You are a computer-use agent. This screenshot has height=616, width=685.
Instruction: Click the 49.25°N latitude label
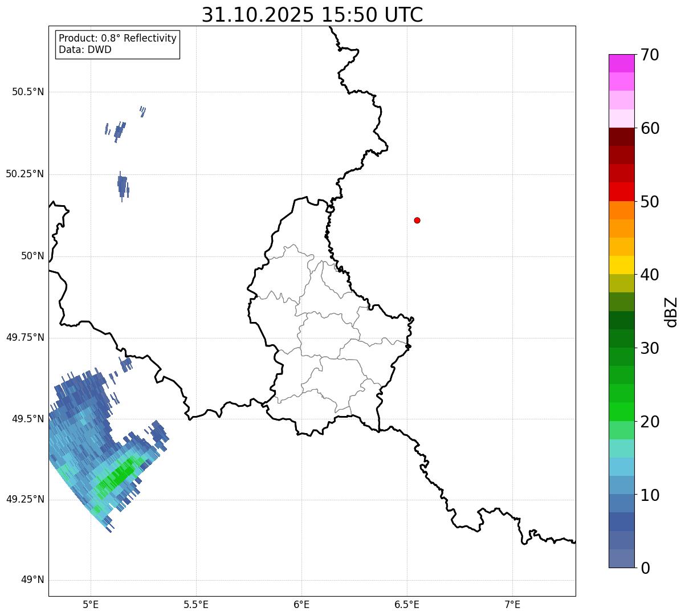(25, 499)
